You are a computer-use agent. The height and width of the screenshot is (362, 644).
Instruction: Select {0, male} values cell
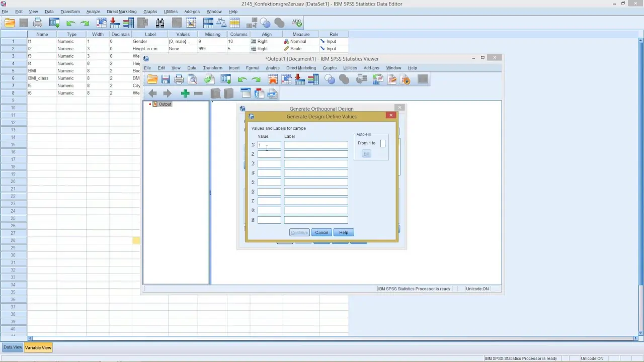click(x=182, y=41)
